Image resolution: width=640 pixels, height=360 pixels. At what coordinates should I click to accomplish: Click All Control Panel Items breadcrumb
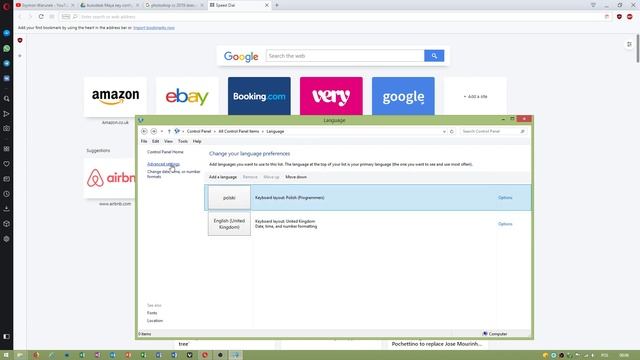[239, 131]
